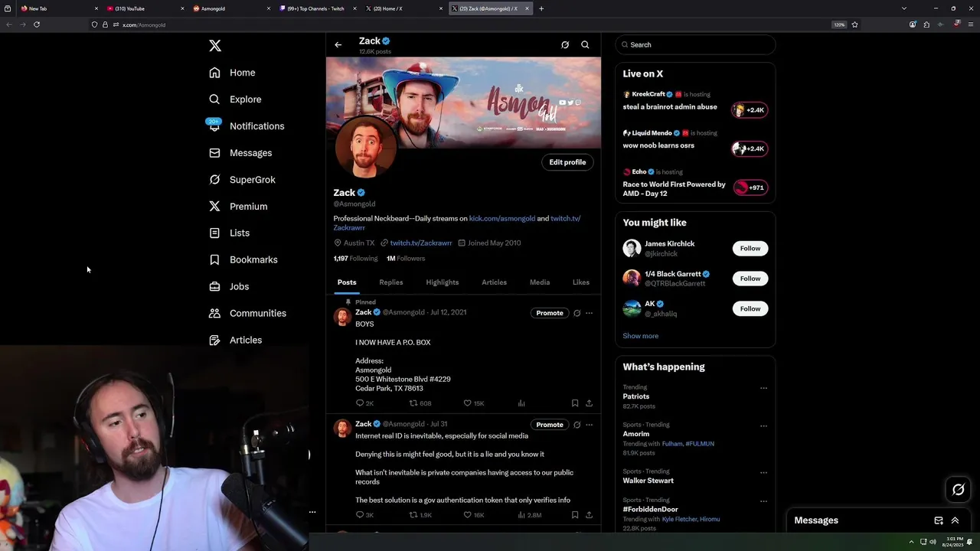
Task: View the 1M Followers list
Action: click(x=406, y=259)
